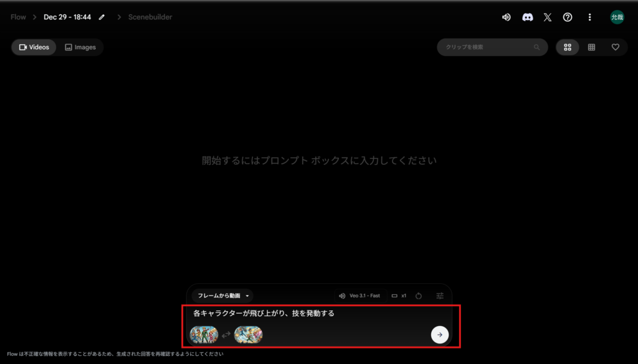Switch to small dense grid view
This screenshot has width=638, height=364.
click(591, 47)
